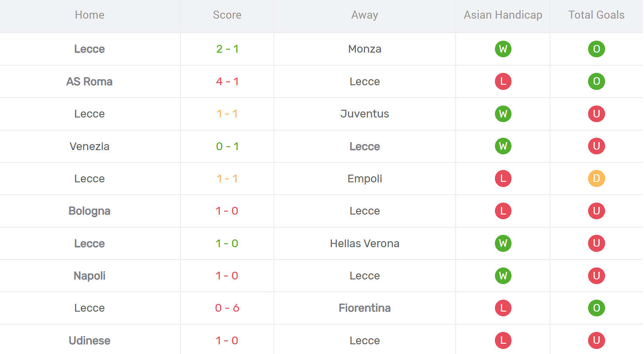Open the Fiorentina team link

[x=365, y=308]
